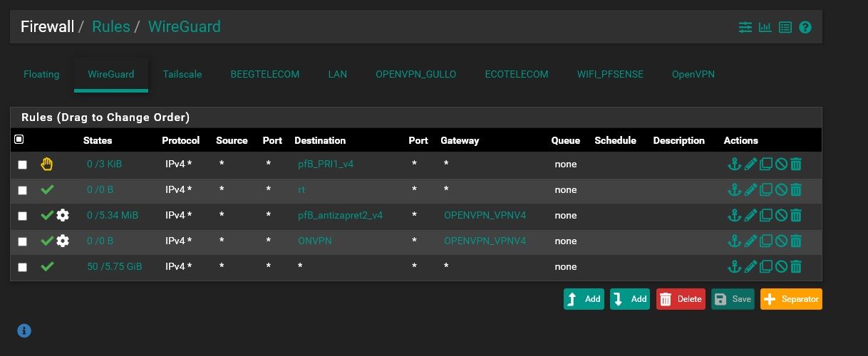Disable the pfB_antizapret2_v4 rule via ban icon

781,216
